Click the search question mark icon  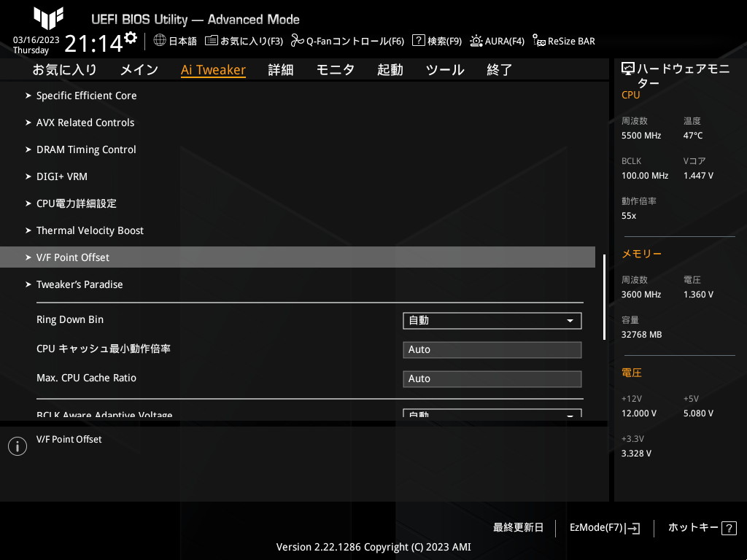click(418, 41)
